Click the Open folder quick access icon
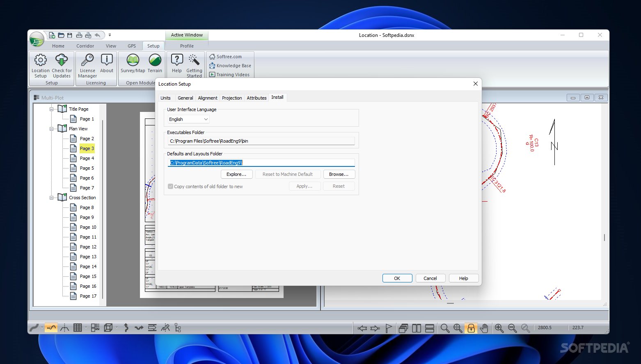Screen dimensions: 641x364 [x=61, y=35]
